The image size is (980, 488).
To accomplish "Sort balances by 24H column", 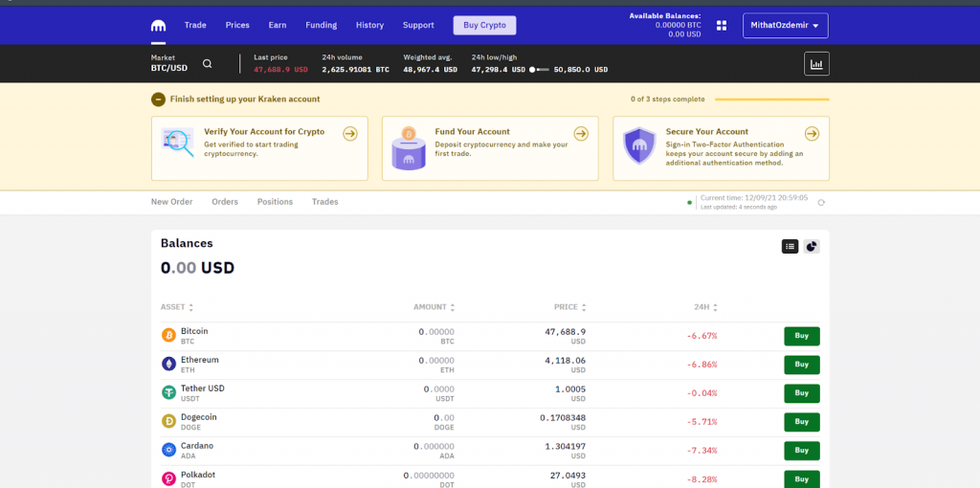I will [705, 307].
